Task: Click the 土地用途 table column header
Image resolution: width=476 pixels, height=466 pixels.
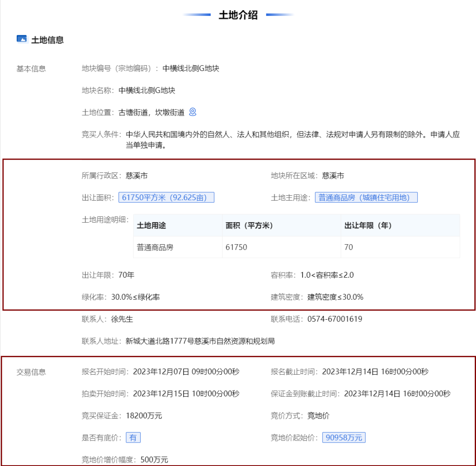Action: [152, 225]
